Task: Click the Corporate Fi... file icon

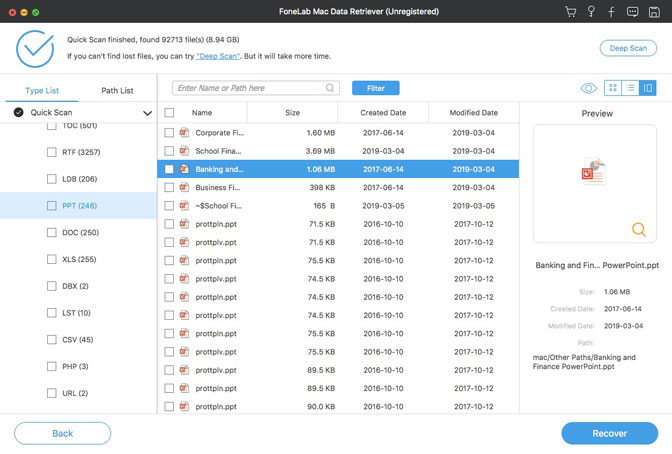Action: (x=184, y=132)
